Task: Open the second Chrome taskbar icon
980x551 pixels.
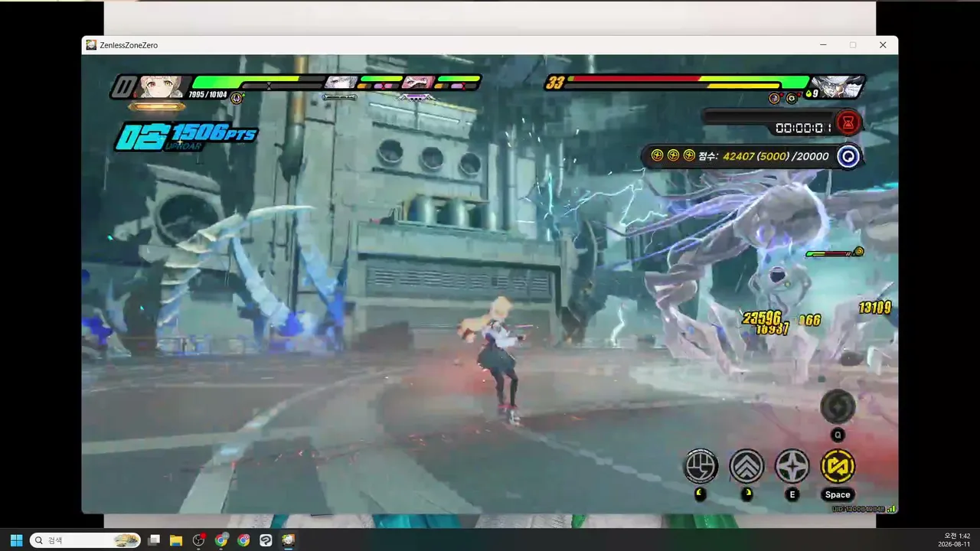Action: pyautogui.click(x=243, y=540)
